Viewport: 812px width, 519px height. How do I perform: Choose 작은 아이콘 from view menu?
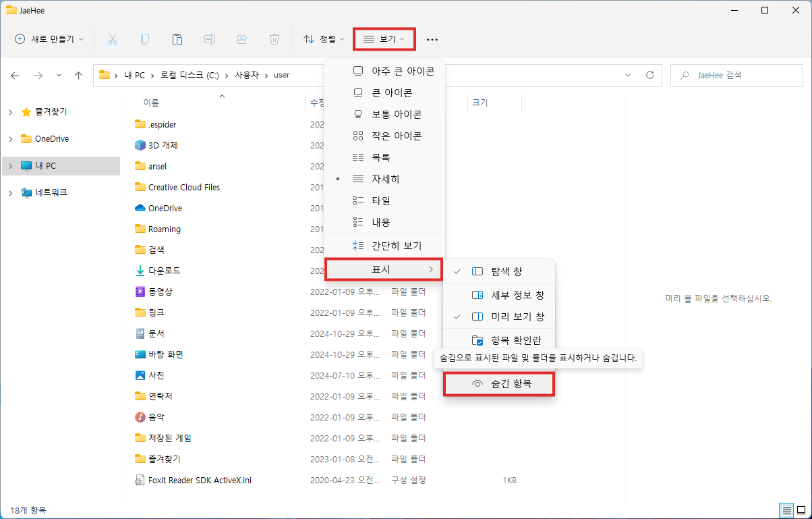click(384, 136)
